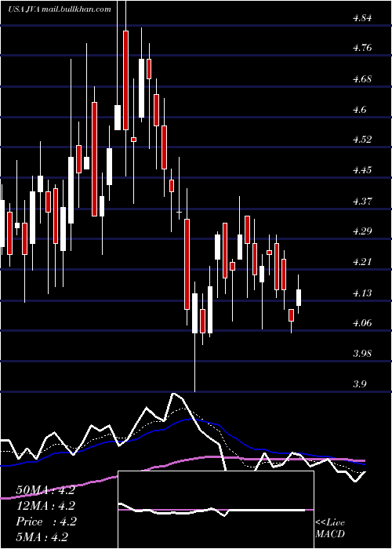Click the USA JVA mail.bullkhan.com header text
Viewport: 392px width, 549px height.
60,9
